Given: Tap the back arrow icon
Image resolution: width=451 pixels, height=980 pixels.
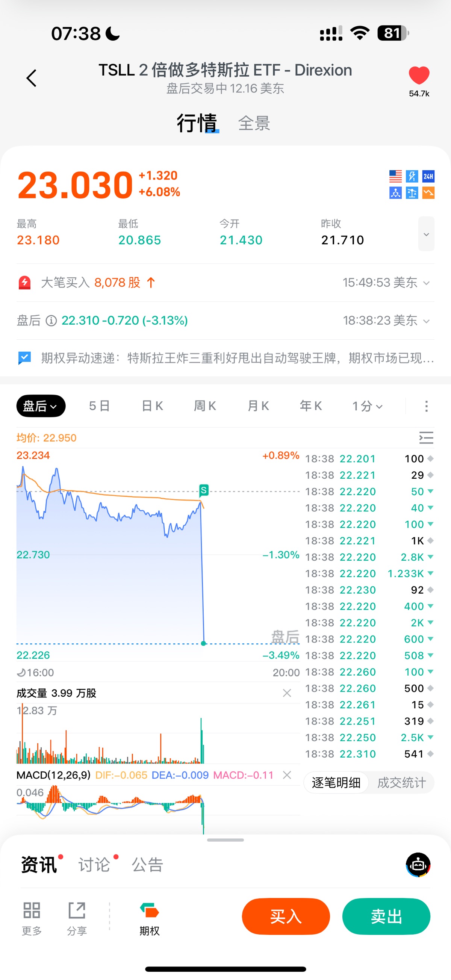Looking at the screenshot, I should pos(31,78).
